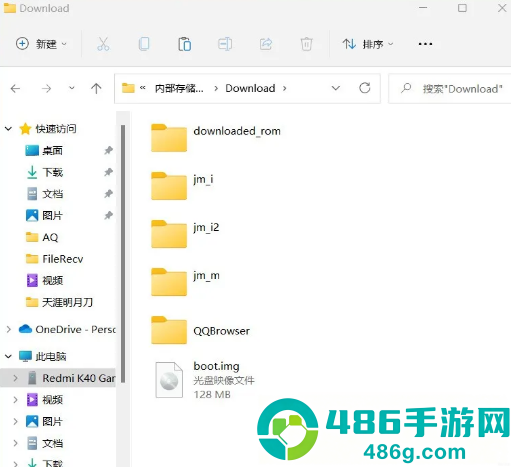The height and width of the screenshot is (467, 511).
Task: Open the 排序 (Sort) dropdown
Action: click(368, 44)
